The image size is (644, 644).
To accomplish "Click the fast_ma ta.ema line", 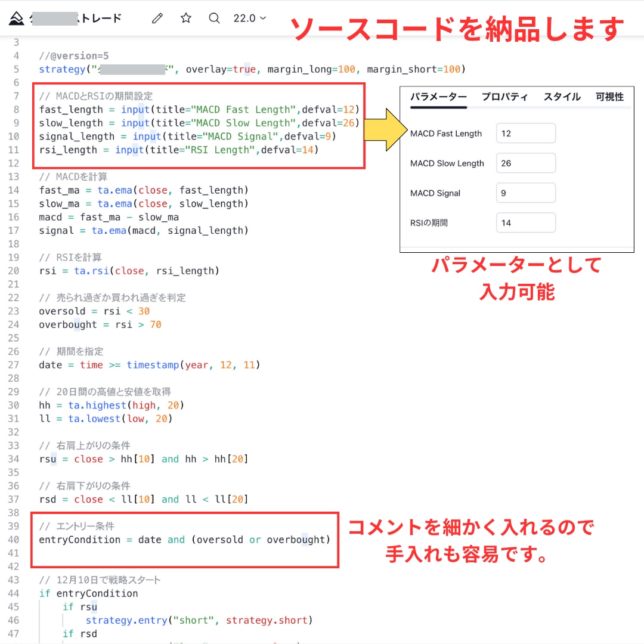I will click(144, 191).
